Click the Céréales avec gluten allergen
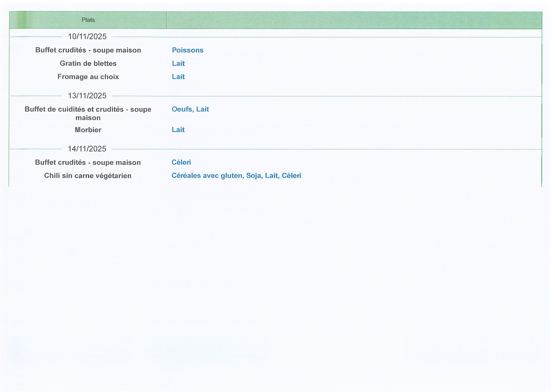The width and height of the screenshot is (555, 392). (x=207, y=176)
